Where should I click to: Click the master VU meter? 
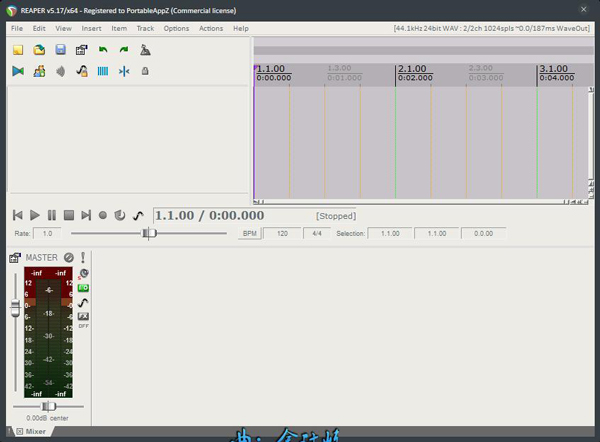click(x=48, y=333)
